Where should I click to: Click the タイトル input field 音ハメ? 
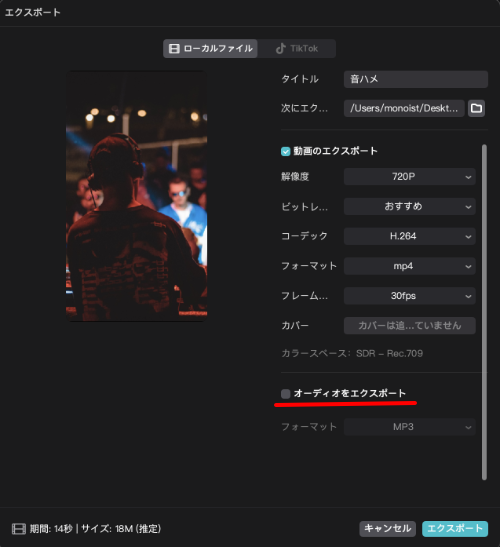416,79
